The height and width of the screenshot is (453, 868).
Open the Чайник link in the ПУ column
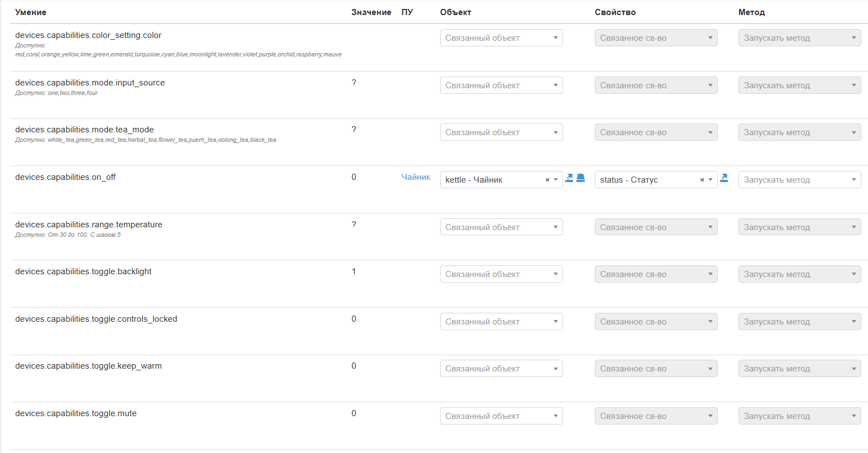pyautogui.click(x=416, y=177)
